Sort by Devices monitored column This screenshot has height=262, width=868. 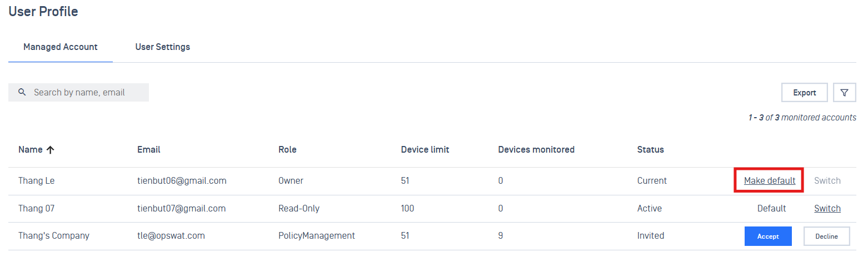[x=536, y=150]
